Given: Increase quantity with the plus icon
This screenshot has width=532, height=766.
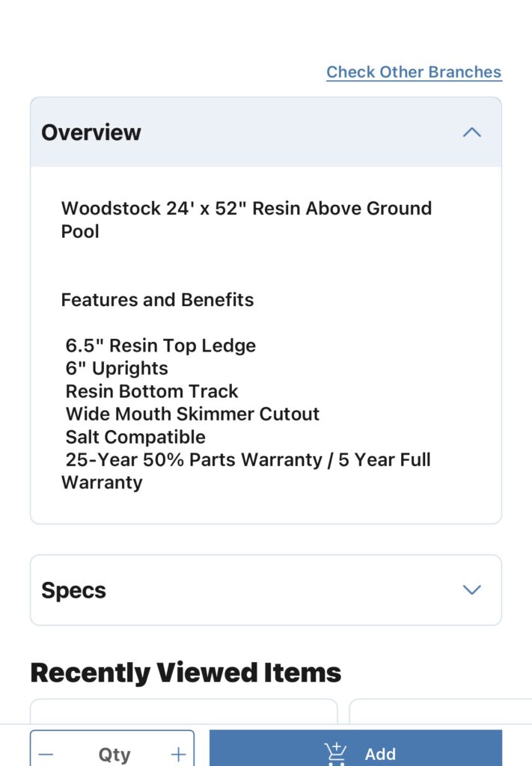Looking at the screenshot, I should click(178, 754).
